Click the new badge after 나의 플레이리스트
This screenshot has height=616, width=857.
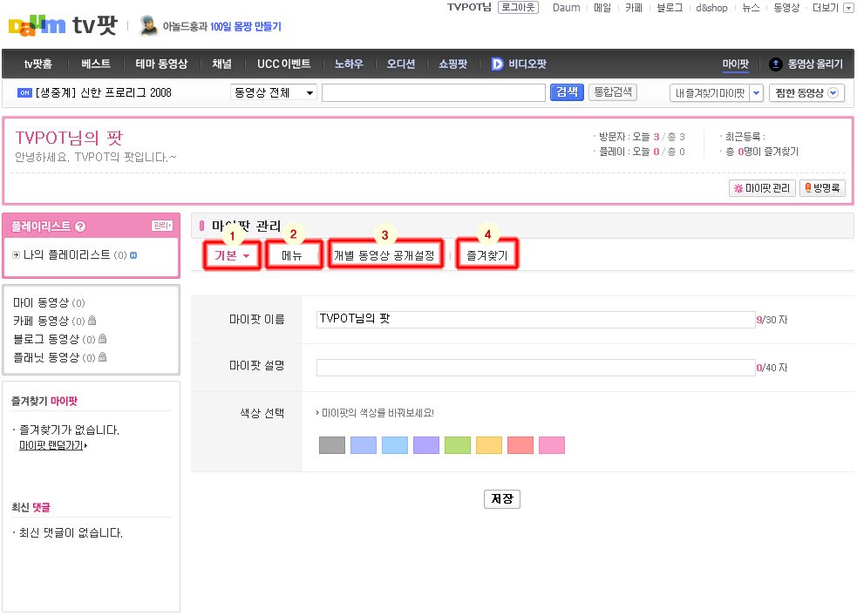tap(133, 255)
